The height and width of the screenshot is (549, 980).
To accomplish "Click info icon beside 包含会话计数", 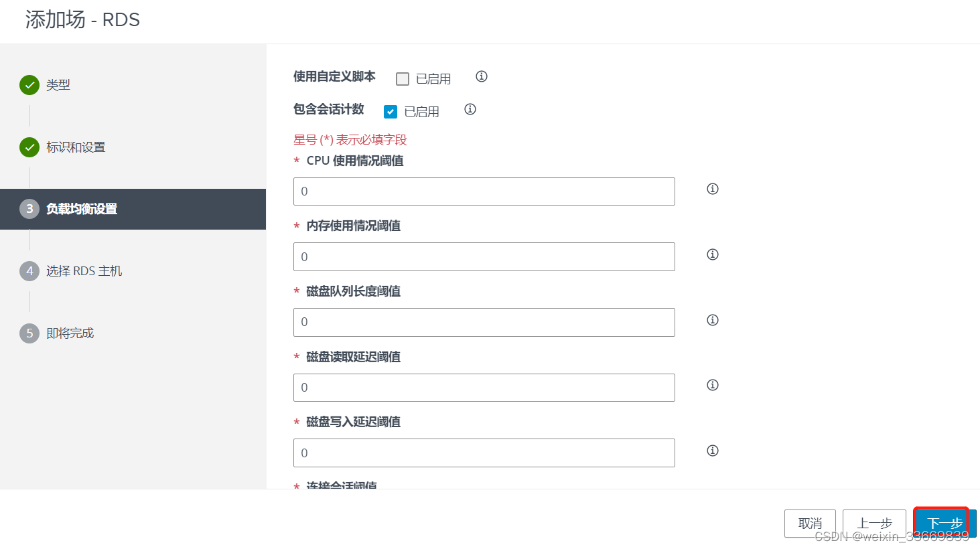I will point(470,109).
